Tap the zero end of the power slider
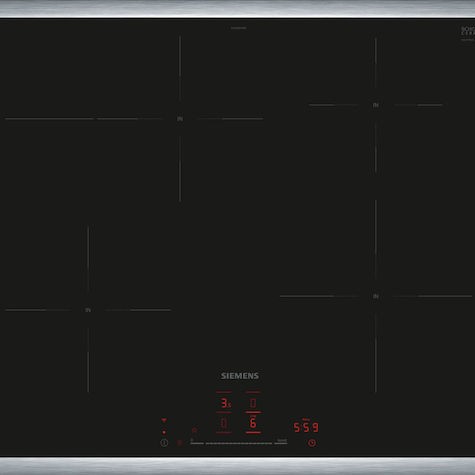 pyautogui.click(x=196, y=442)
